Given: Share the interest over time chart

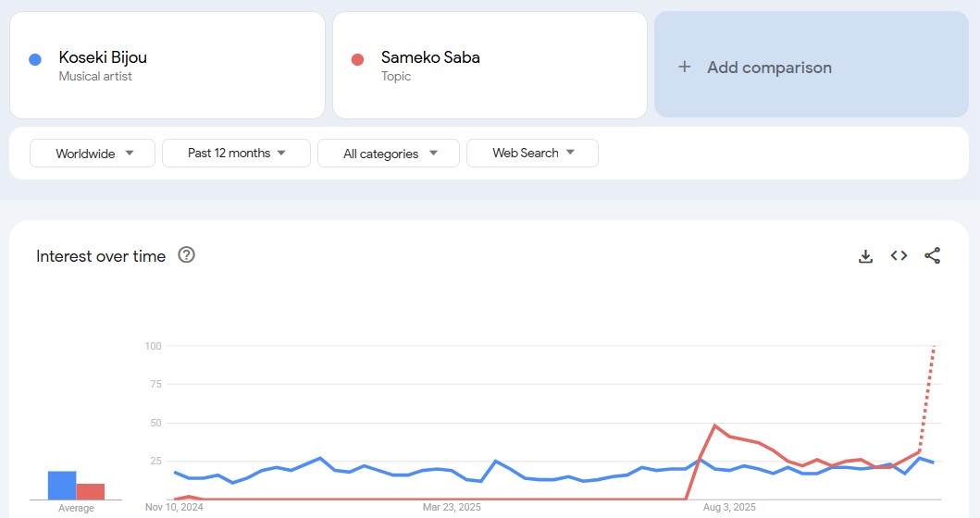Looking at the screenshot, I should [x=932, y=256].
